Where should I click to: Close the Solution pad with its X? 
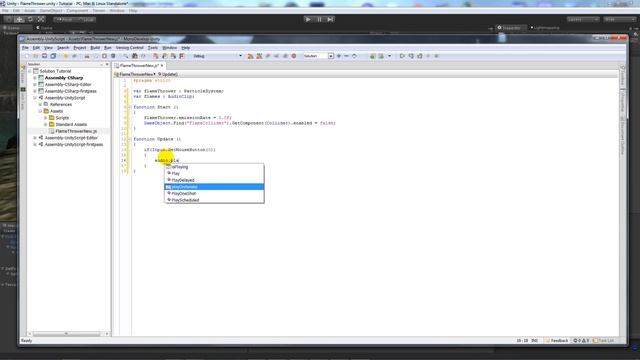(107, 64)
